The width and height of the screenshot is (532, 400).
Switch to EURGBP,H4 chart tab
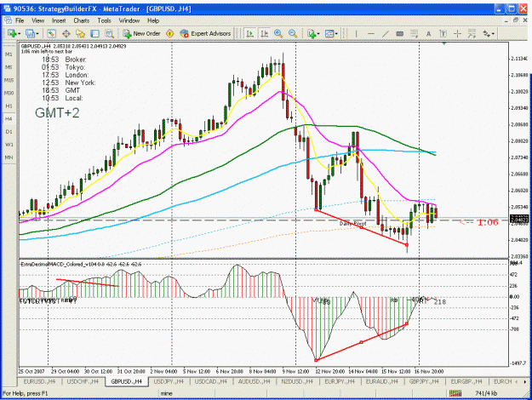pos(466,381)
